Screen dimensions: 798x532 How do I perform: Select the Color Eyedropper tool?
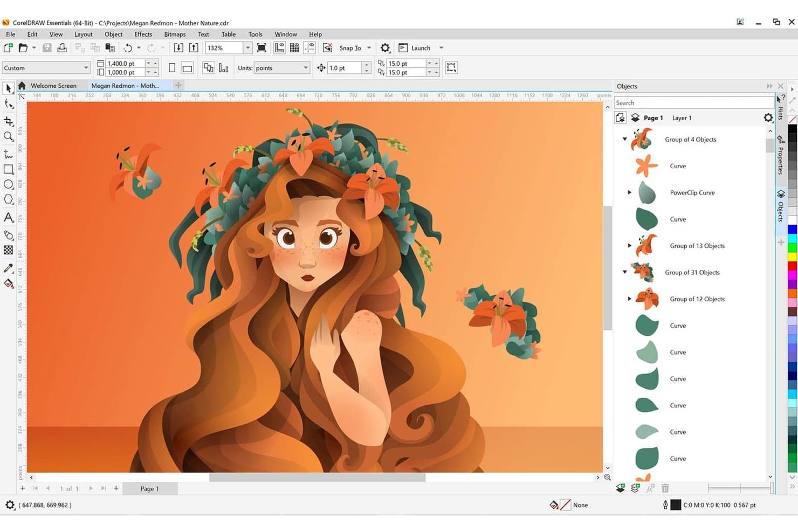(8, 268)
